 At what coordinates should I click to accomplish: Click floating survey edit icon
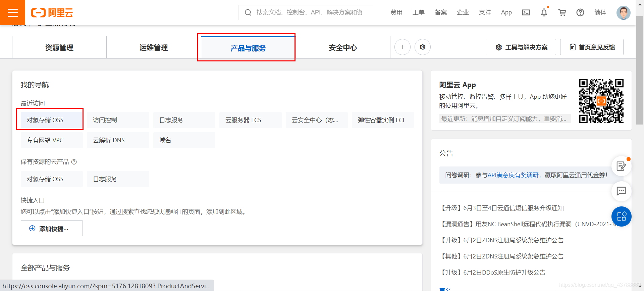(621, 166)
